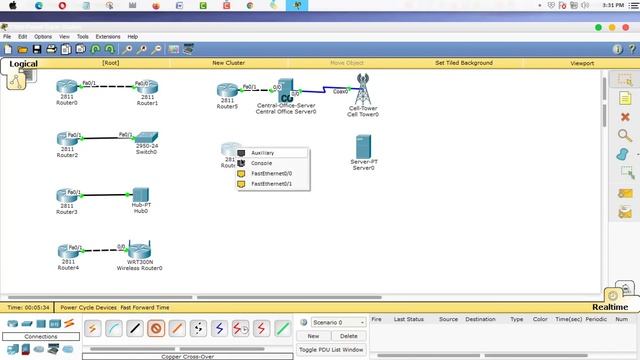The image size is (640, 360).
Task: Select the Hubs device category
Action: (41, 324)
